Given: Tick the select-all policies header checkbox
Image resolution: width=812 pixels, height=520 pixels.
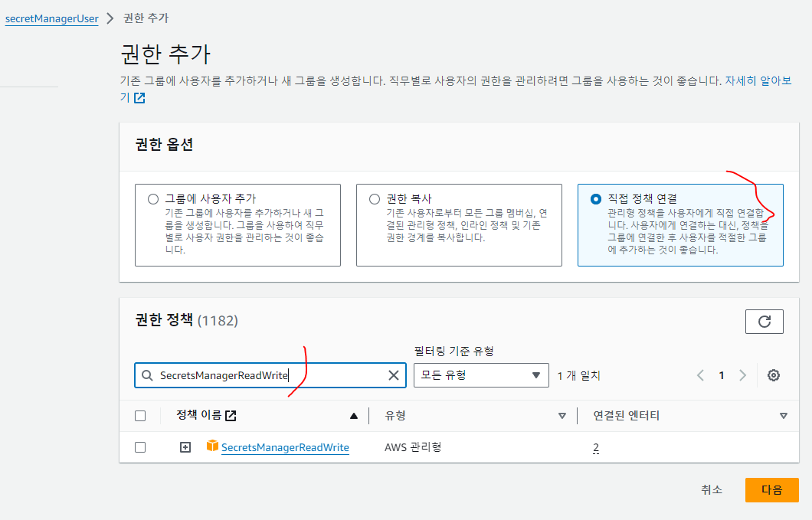Looking at the screenshot, I should point(140,416).
